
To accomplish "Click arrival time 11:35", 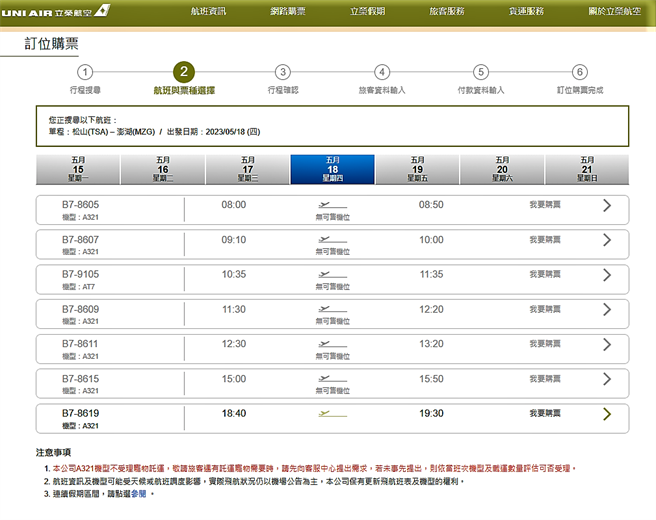I will [431, 274].
